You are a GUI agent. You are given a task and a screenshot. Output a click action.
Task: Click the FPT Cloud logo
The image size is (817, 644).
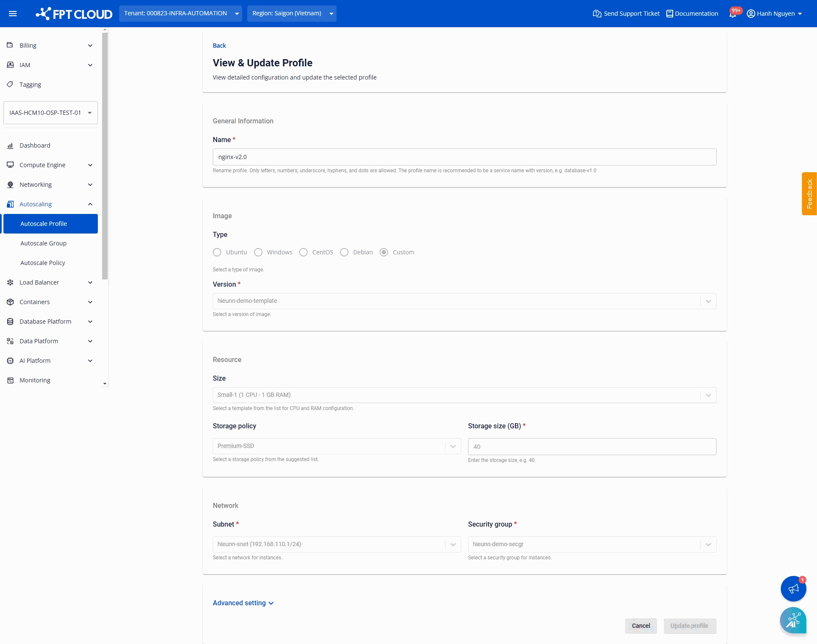pyautogui.click(x=74, y=14)
